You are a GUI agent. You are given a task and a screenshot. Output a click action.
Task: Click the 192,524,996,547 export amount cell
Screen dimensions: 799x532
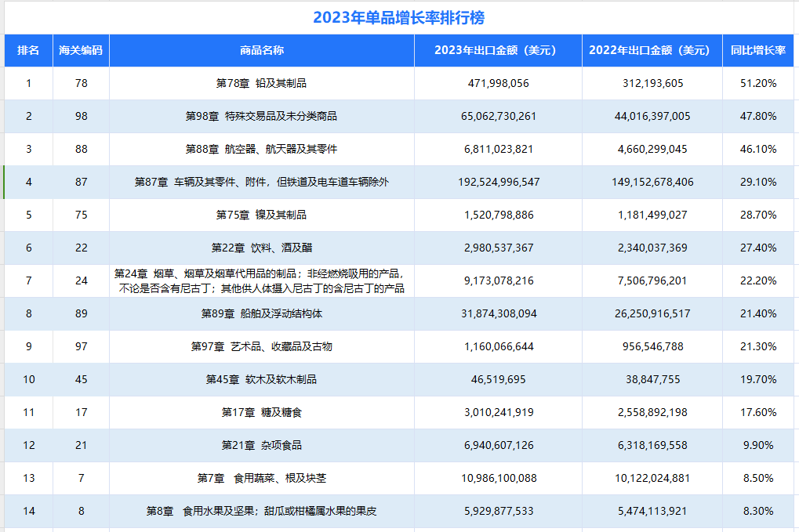[x=497, y=182]
